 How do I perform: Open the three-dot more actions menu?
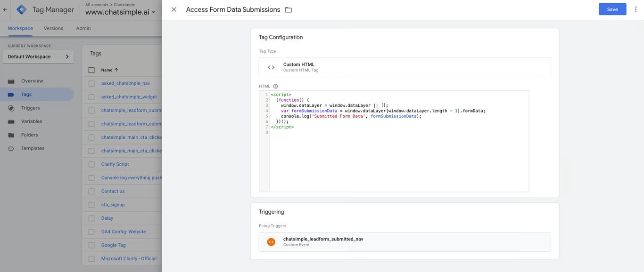coord(636,9)
